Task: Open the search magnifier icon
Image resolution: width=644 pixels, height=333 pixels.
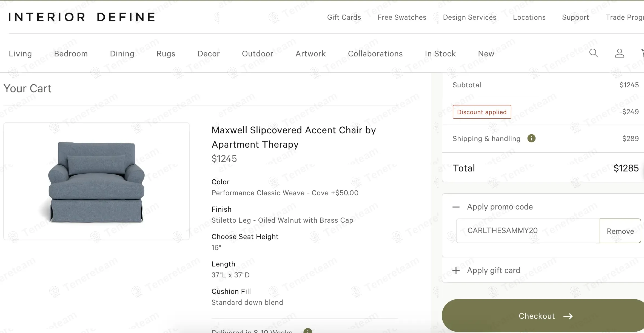Action: (594, 53)
